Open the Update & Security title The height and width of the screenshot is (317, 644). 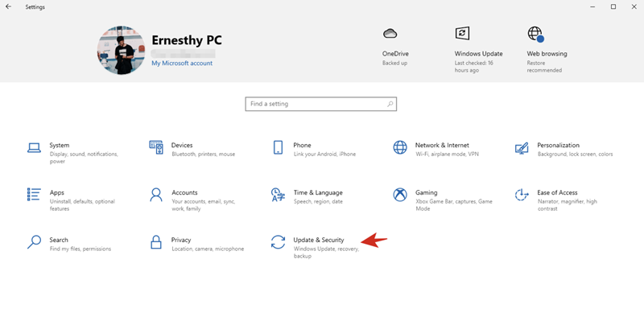[319, 240]
